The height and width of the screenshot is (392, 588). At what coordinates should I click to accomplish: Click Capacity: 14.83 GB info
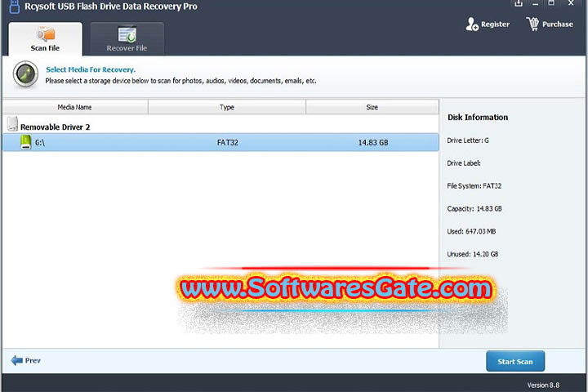click(474, 208)
